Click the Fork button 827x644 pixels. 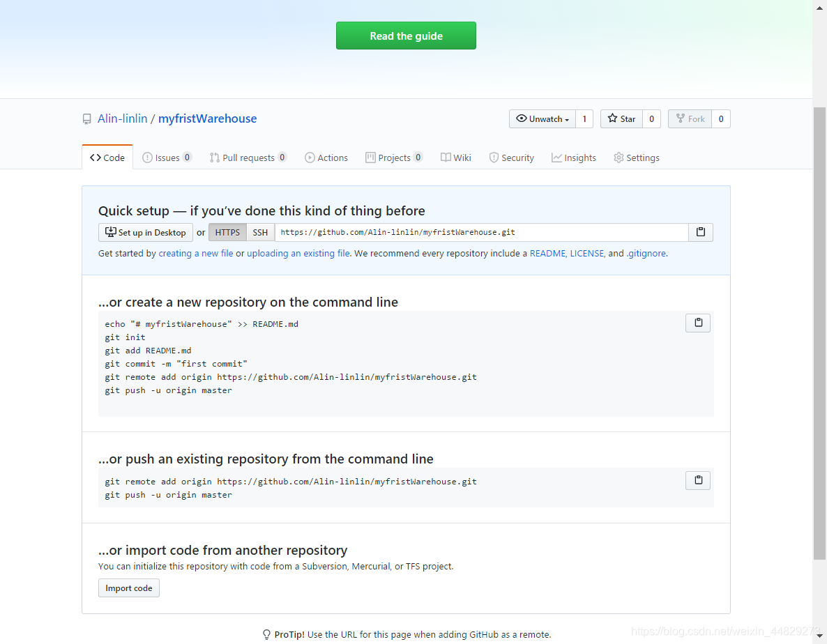[x=690, y=119]
